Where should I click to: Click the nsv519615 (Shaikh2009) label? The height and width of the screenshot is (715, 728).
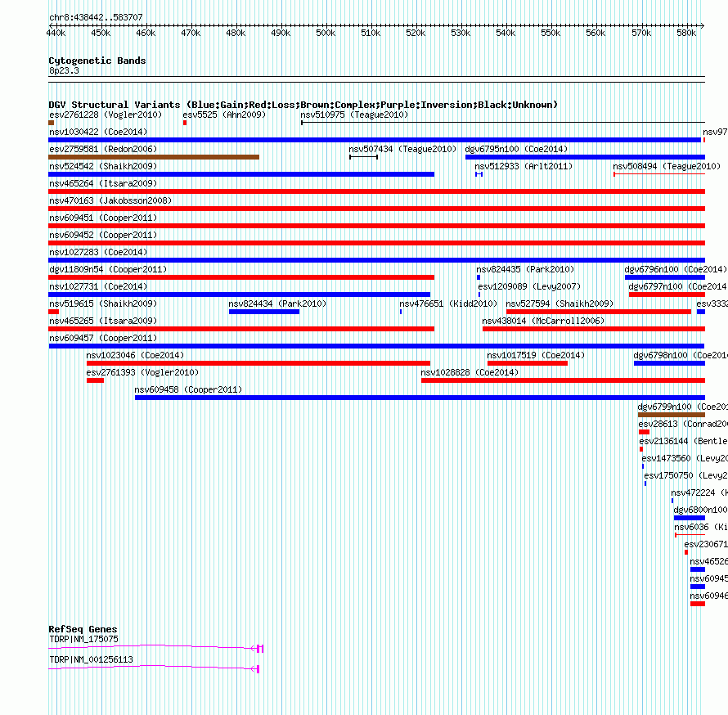103,304
